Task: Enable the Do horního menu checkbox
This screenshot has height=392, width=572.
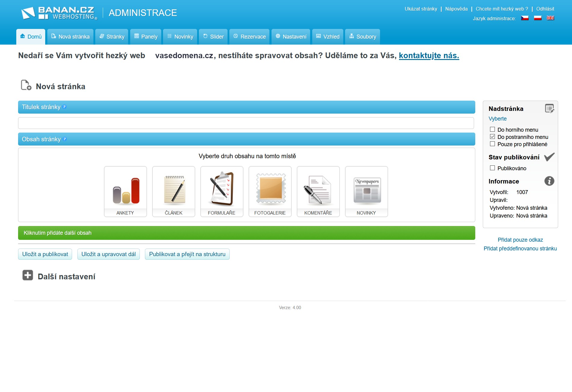Action: (x=492, y=130)
